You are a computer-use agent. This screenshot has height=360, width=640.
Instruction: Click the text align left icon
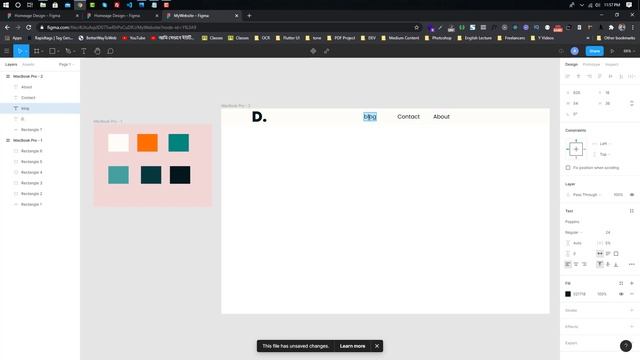tap(568, 264)
